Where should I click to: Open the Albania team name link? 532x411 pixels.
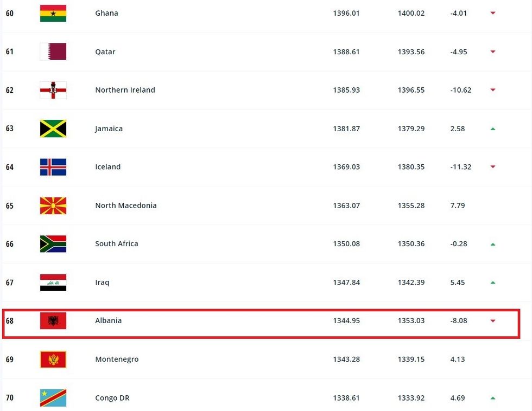[109, 320]
